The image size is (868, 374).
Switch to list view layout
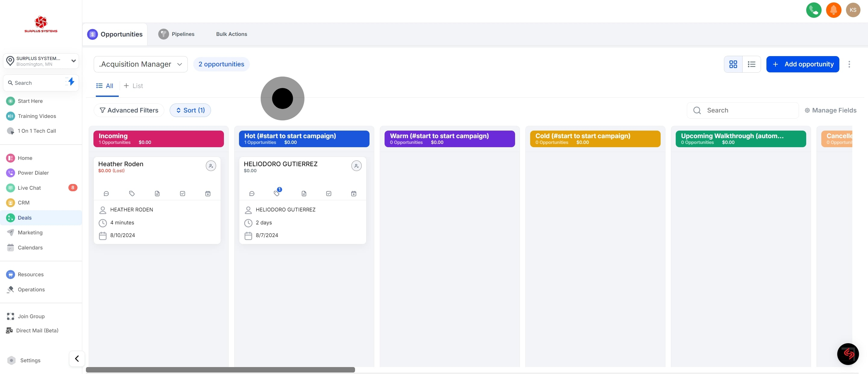tap(751, 64)
